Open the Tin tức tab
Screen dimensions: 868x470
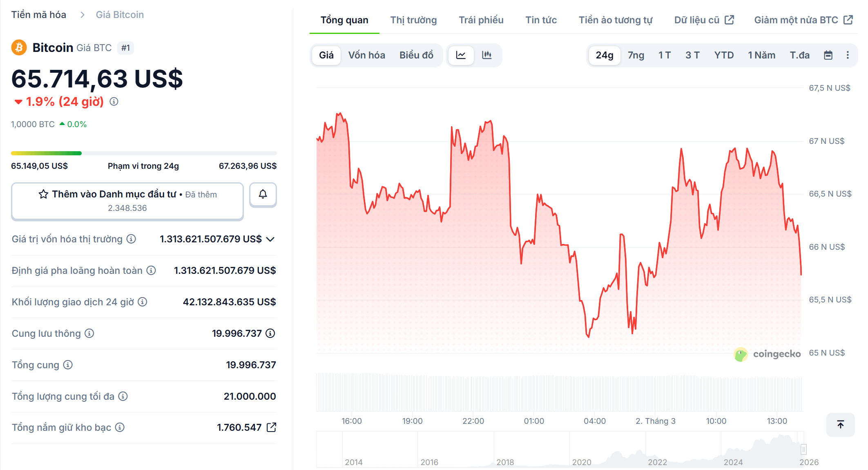click(x=541, y=20)
